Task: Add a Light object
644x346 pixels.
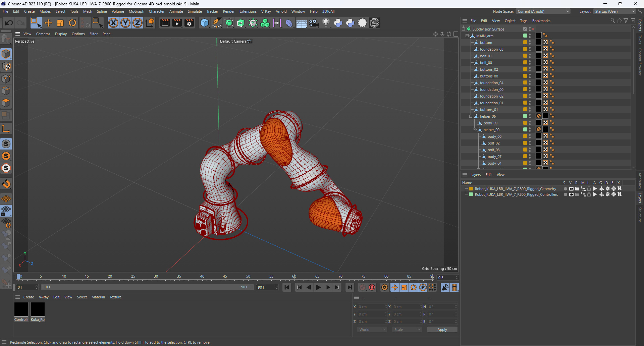Action: pos(326,23)
